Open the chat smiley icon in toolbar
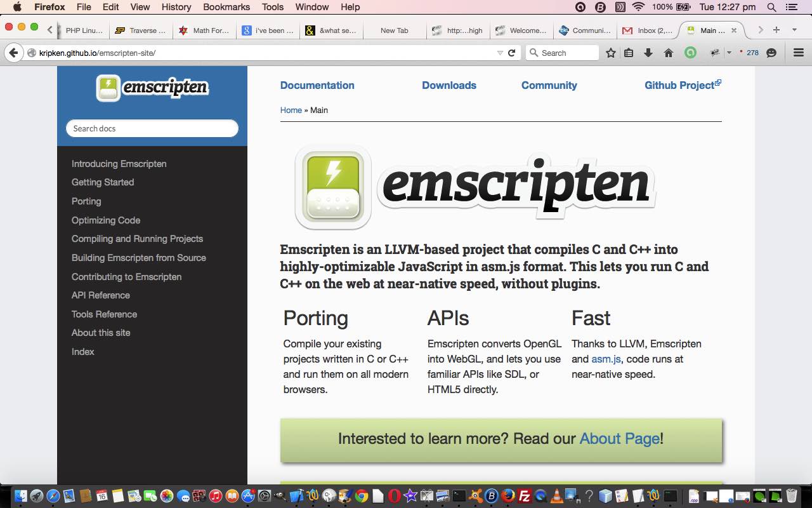 [771, 53]
